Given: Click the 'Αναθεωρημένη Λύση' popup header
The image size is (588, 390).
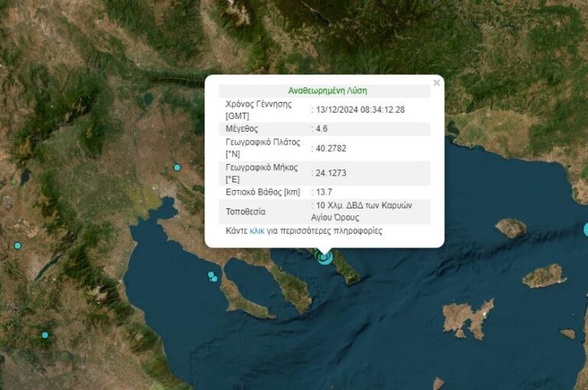Looking at the screenshot, I should pos(325,90).
